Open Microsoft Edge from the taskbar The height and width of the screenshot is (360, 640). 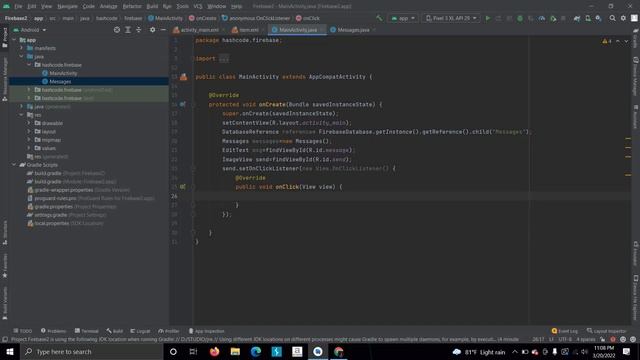point(256,351)
